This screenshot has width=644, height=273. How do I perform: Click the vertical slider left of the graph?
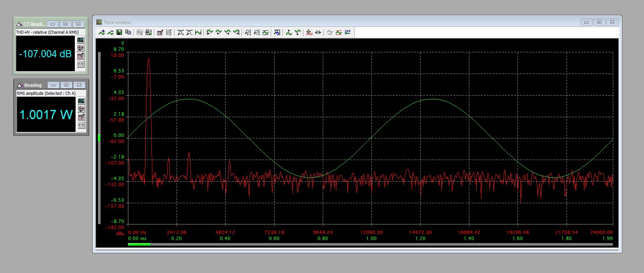pos(99,138)
